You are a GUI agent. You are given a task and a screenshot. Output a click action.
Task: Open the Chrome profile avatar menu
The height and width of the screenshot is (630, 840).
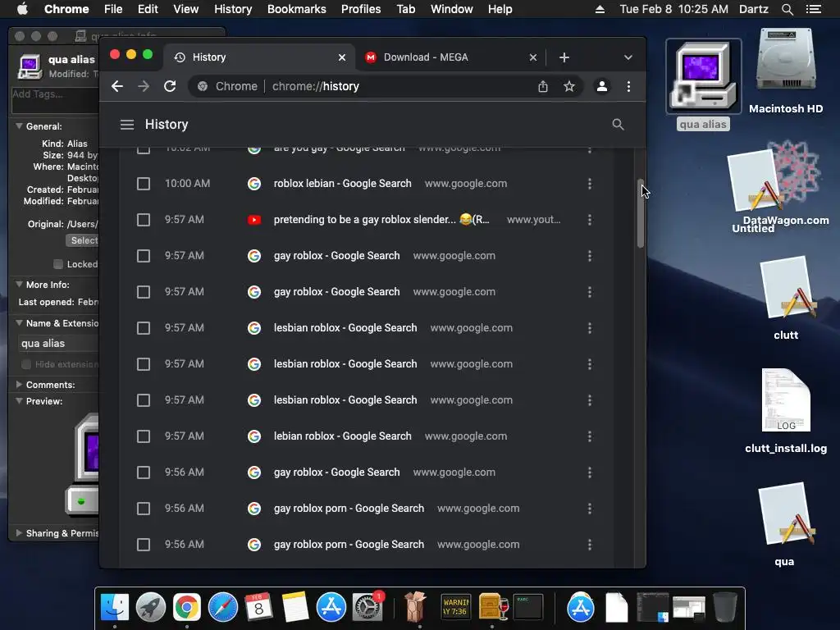click(601, 86)
